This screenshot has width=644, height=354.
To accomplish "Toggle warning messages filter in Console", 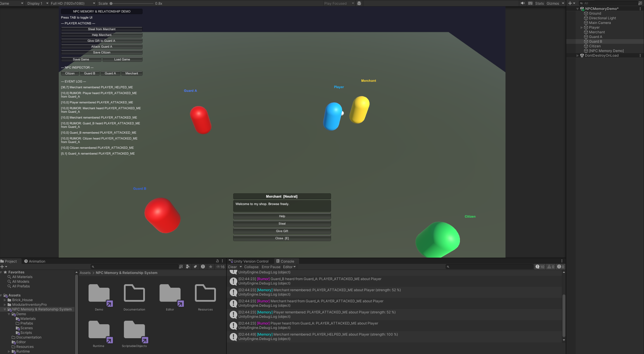I will tap(550, 267).
